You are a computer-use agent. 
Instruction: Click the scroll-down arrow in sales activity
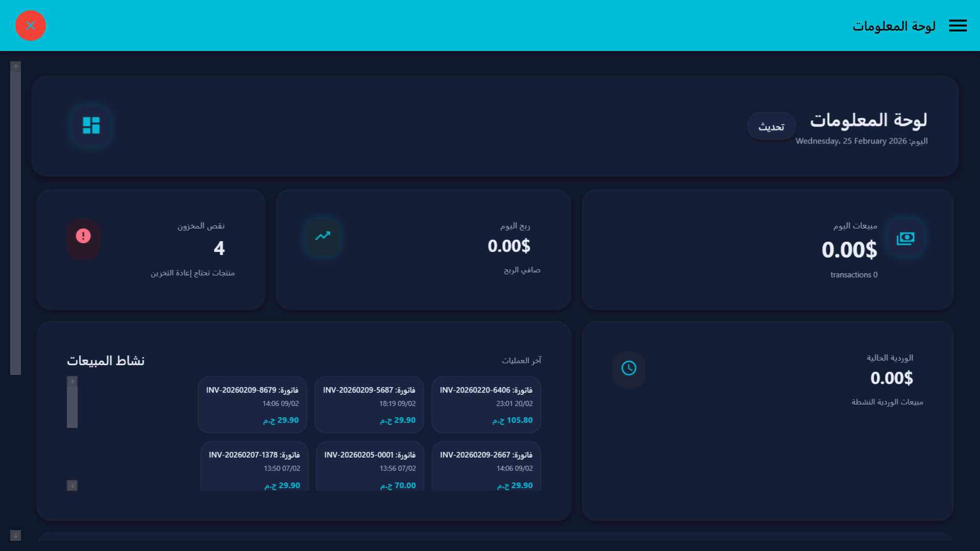click(72, 485)
